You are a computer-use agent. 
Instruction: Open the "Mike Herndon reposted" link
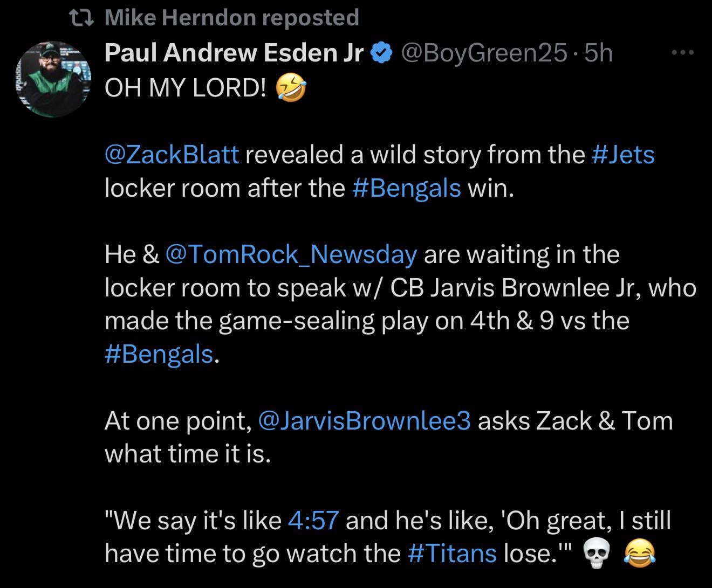(x=231, y=18)
